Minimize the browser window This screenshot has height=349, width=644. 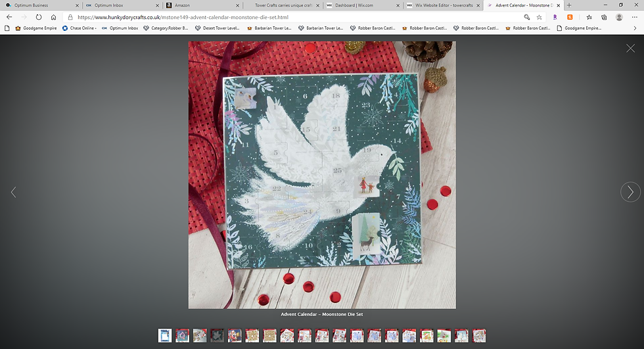coord(605,5)
